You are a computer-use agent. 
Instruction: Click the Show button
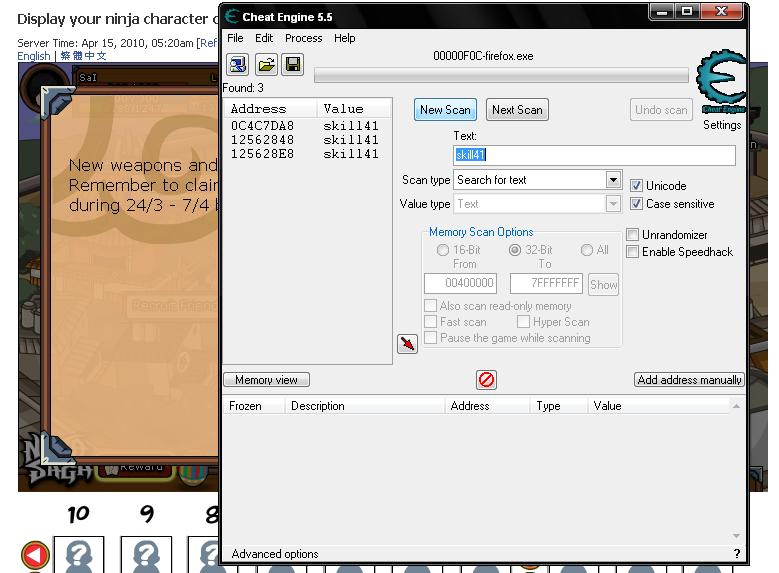(x=604, y=285)
